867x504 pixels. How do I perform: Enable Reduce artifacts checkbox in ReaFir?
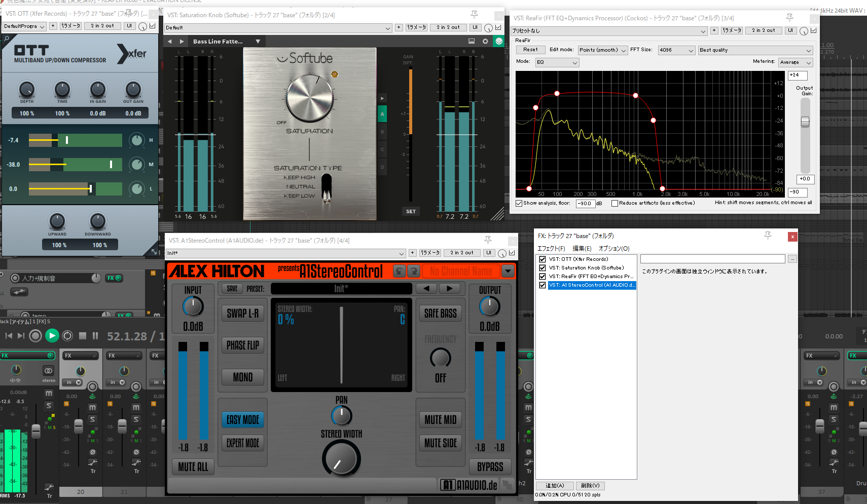point(615,204)
